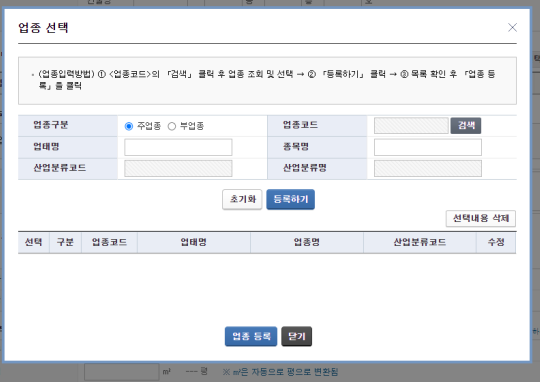Click the 등록하기 button
The image size is (540, 382).
(x=290, y=199)
